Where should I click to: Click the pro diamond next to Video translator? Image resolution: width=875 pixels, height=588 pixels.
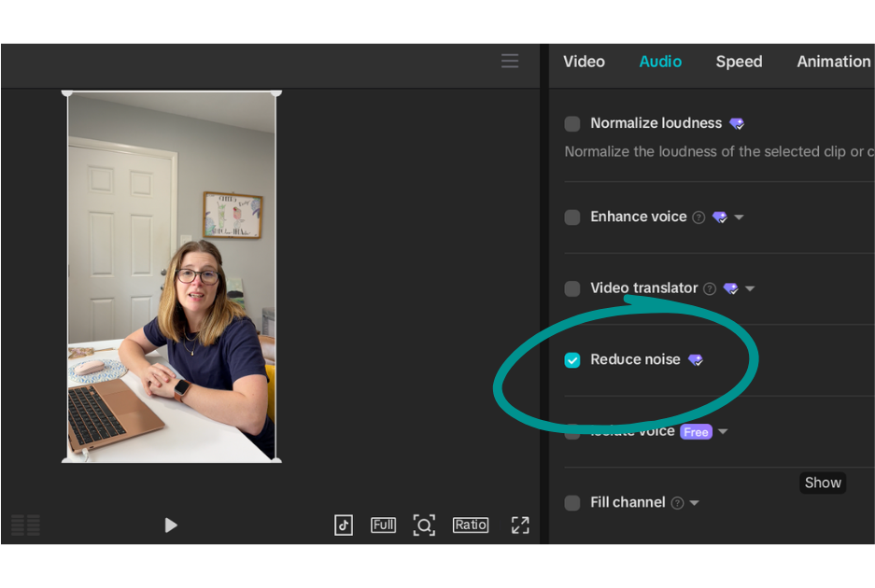click(x=730, y=288)
